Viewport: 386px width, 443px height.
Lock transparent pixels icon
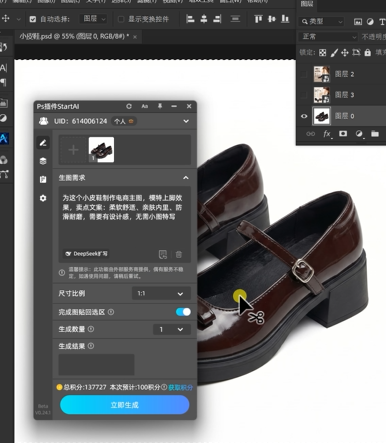point(322,52)
